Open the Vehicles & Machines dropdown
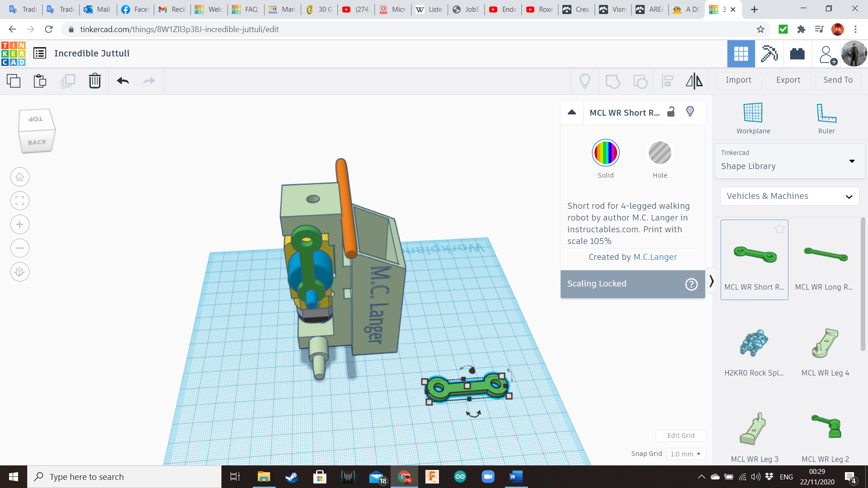The height and width of the screenshot is (488, 868). 789,196
